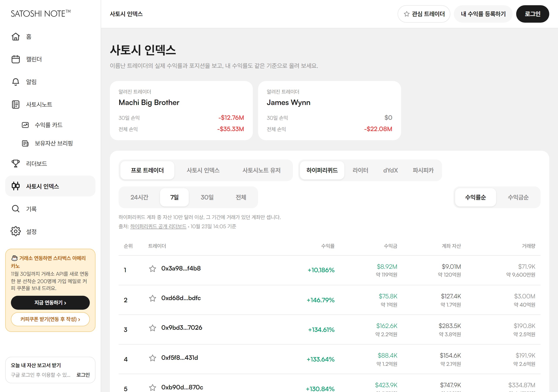This screenshot has height=392, width=558.
Task: Click the $162.6K profit value
Action: tap(387, 326)
